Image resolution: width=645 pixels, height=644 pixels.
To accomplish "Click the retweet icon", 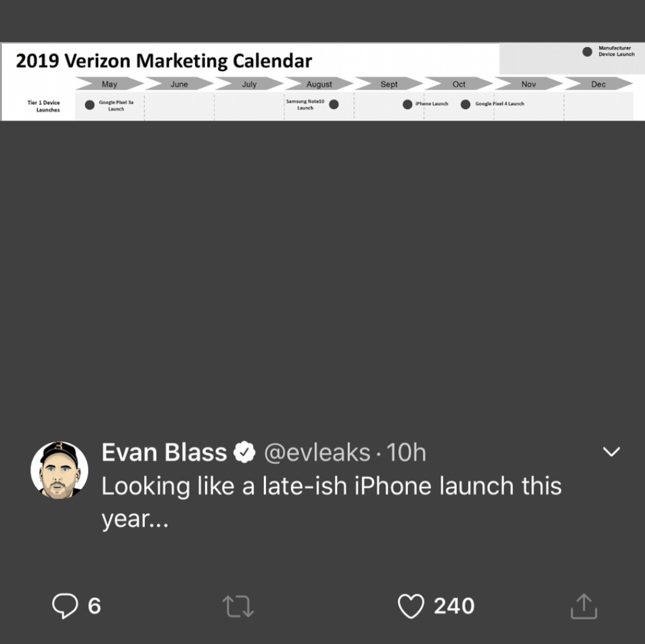I will coord(238,605).
